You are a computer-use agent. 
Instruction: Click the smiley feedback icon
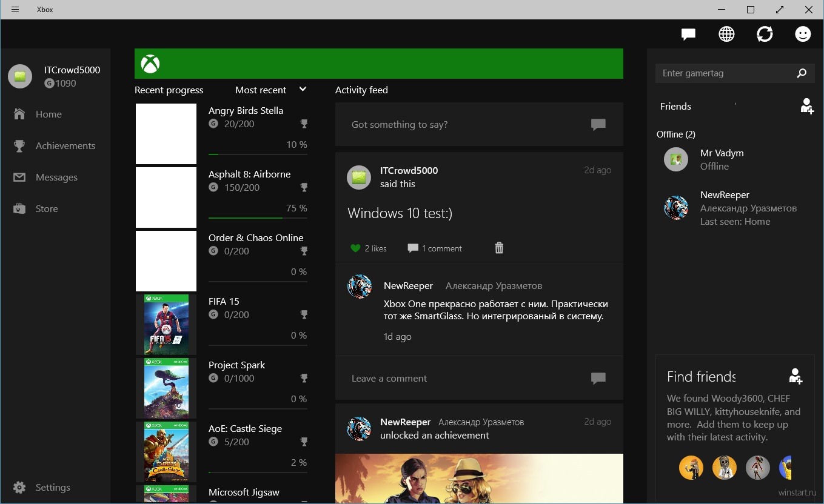point(803,35)
